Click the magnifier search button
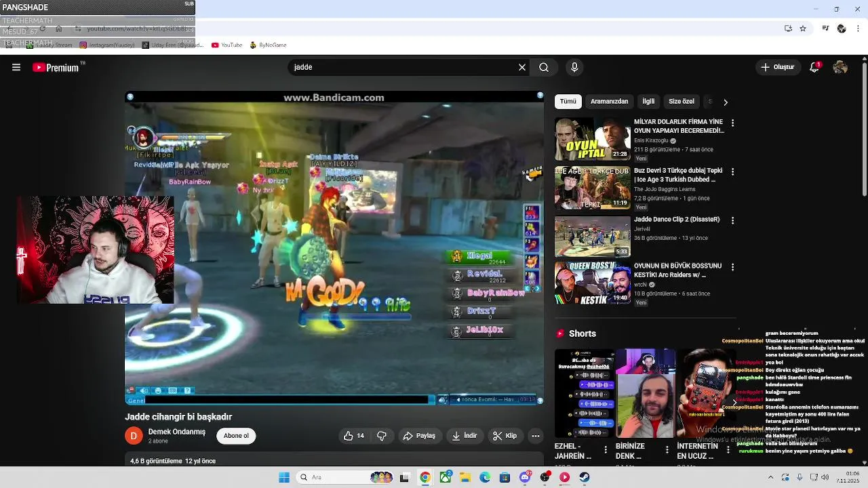Viewport: 868px width, 488px height. pos(544,67)
